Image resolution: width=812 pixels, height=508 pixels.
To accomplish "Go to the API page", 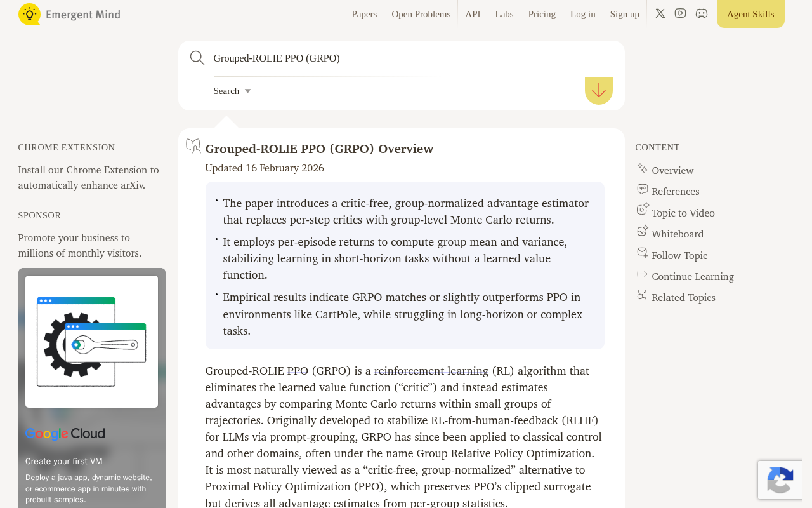I will pyautogui.click(x=473, y=14).
